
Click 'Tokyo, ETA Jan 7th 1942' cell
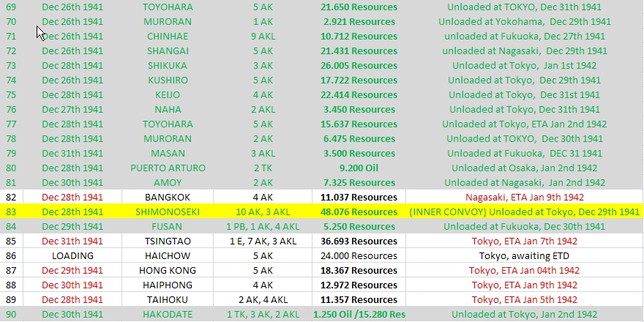coord(525,241)
